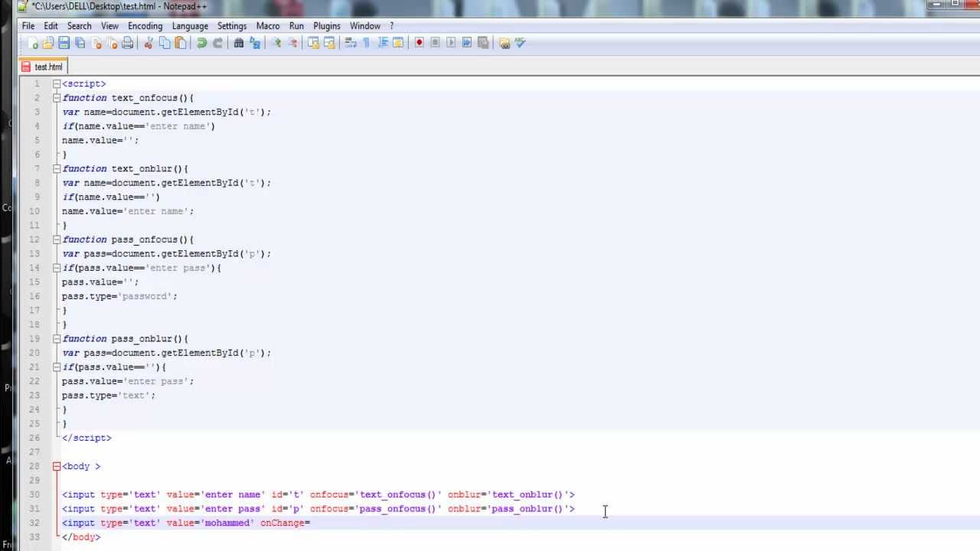Toggle word wrap toolbar icon

351,43
